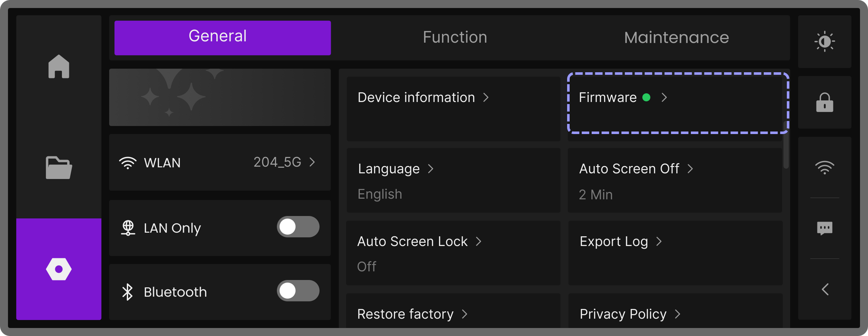This screenshot has height=336, width=868.
Task: Tap the lock screen padlock icon
Action: 824,103
